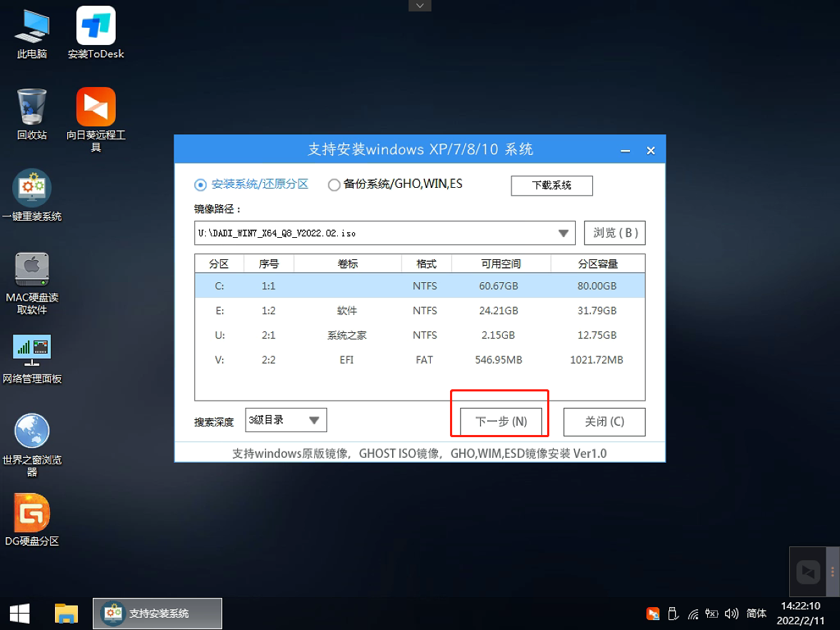Image resolution: width=840 pixels, height=630 pixels.
Task: Close the installer dialog with X
Action: point(650,151)
